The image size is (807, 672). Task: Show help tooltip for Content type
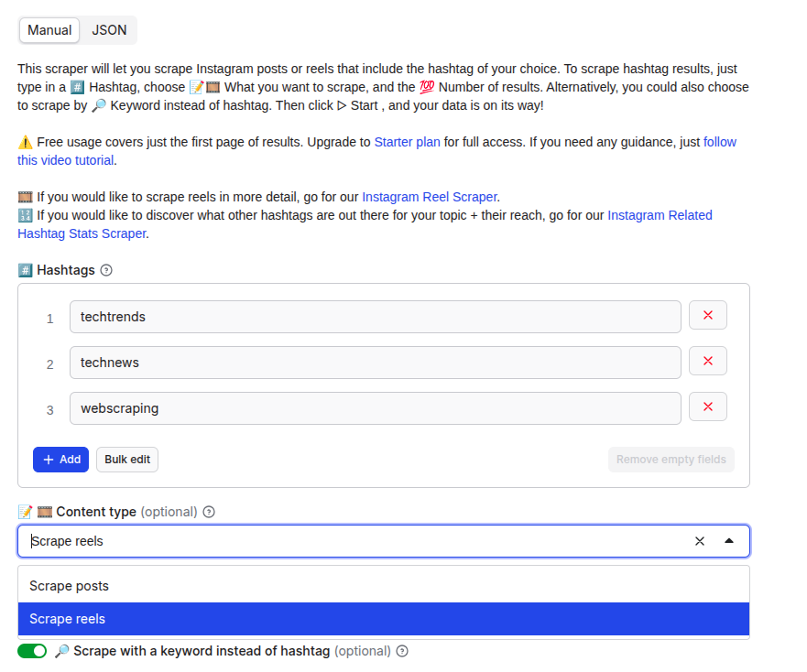(x=209, y=512)
